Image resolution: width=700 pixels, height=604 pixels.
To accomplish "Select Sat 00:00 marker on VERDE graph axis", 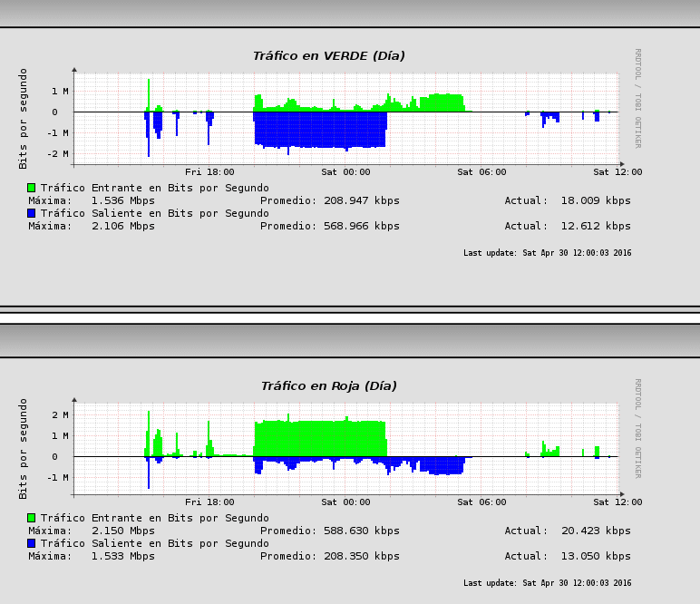I will pyautogui.click(x=345, y=172).
